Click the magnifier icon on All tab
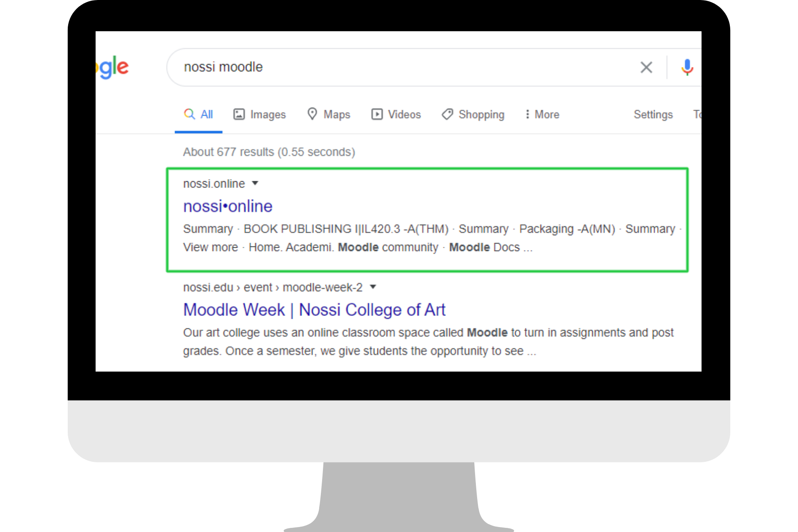 point(190,114)
